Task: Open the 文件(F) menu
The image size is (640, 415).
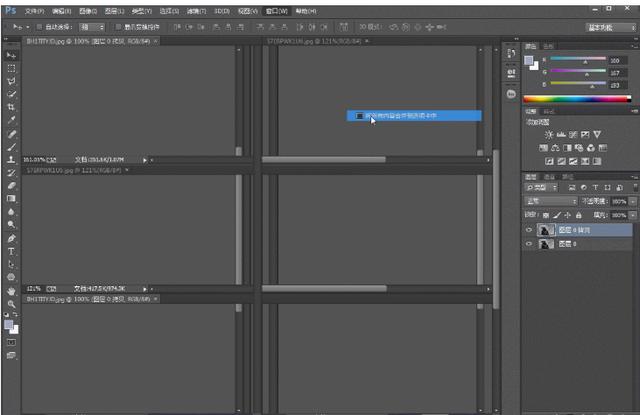Action: 34,10
